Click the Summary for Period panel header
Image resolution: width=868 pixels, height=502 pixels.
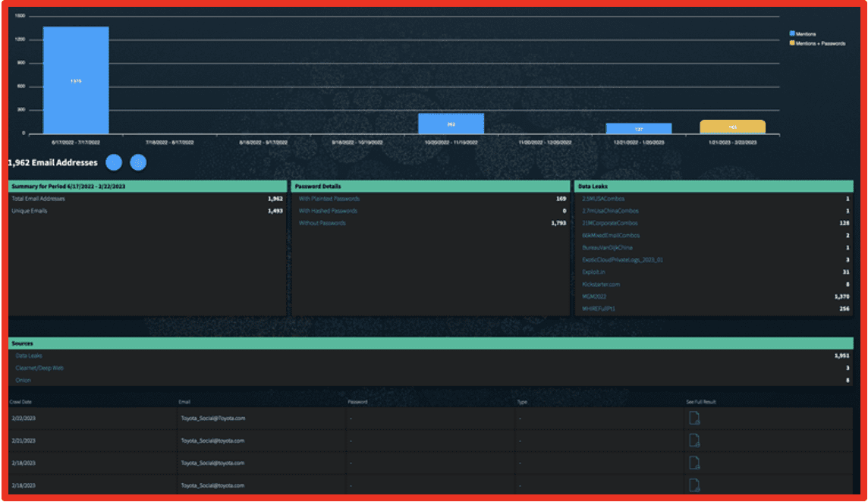[x=147, y=187]
